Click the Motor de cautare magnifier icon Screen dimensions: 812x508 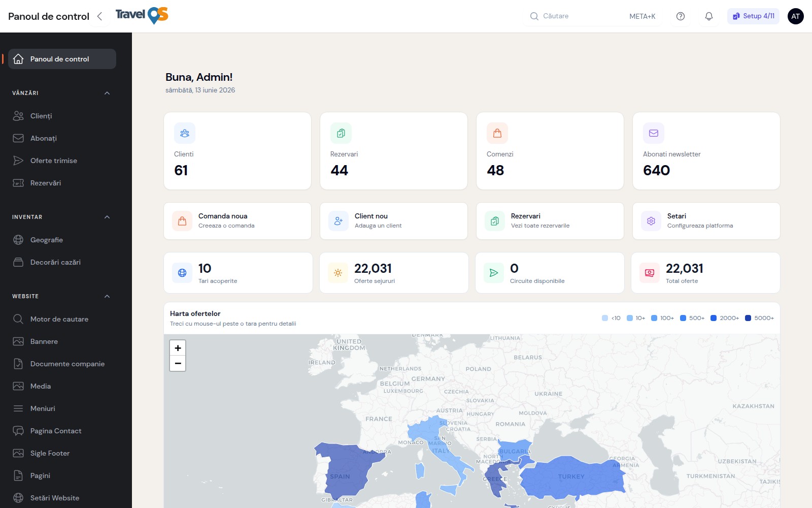coord(18,319)
